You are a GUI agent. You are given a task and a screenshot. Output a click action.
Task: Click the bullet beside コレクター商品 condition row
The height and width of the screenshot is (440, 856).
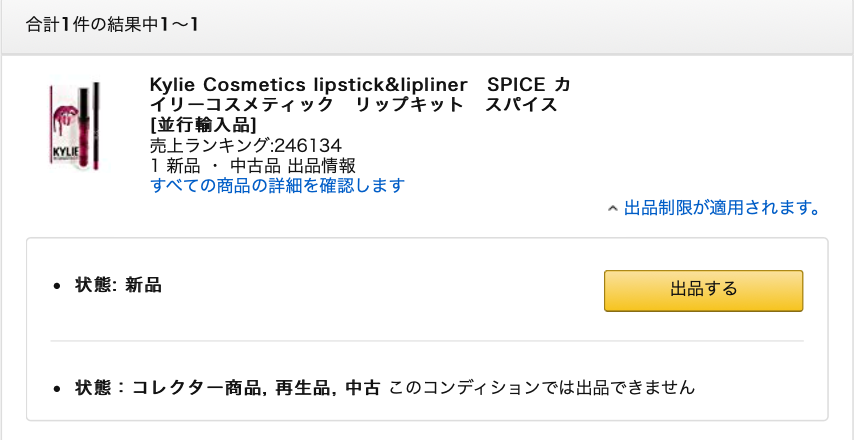pos(56,390)
